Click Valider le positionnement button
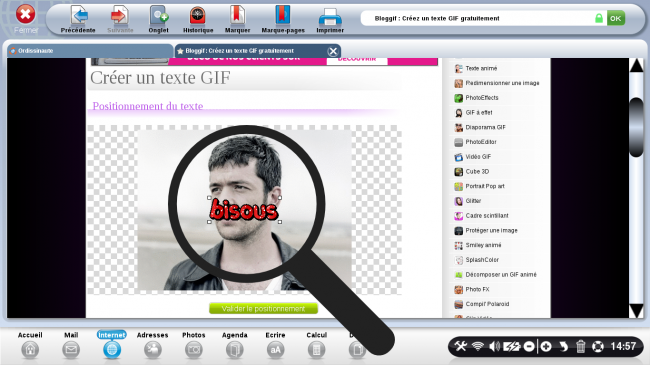 pos(263,309)
